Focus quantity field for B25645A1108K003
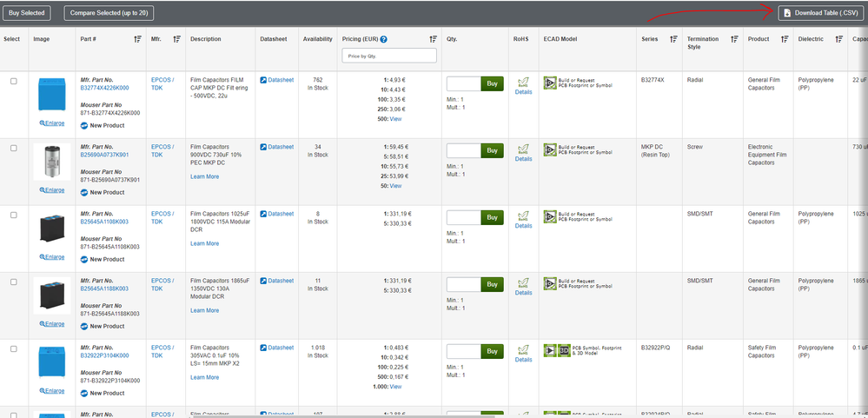Image resolution: width=868 pixels, height=418 pixels. point(464,217)
